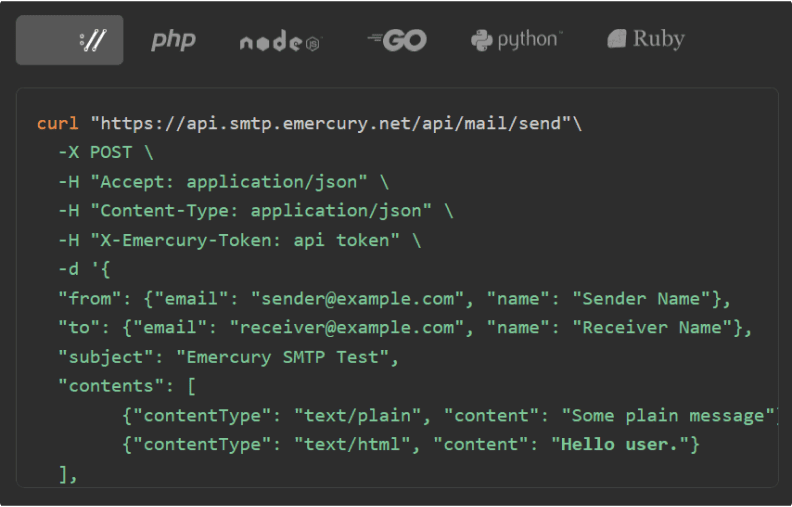Image resolution: width=792 pixels, height=507 pixels.
Task: Click the text/plain content line
Action: coord(450,414)
